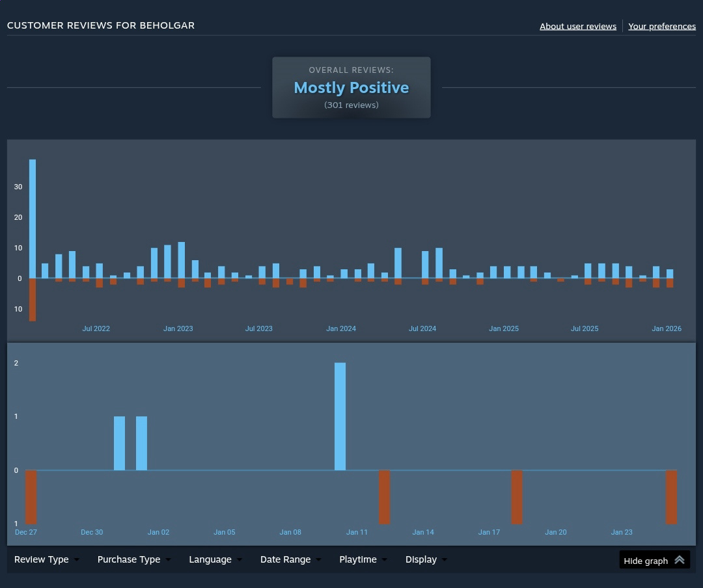This screenshot has height=588, width=703.
Task: Click the Customer Reviews for Beholgar heading
Action: pos(101,25)
